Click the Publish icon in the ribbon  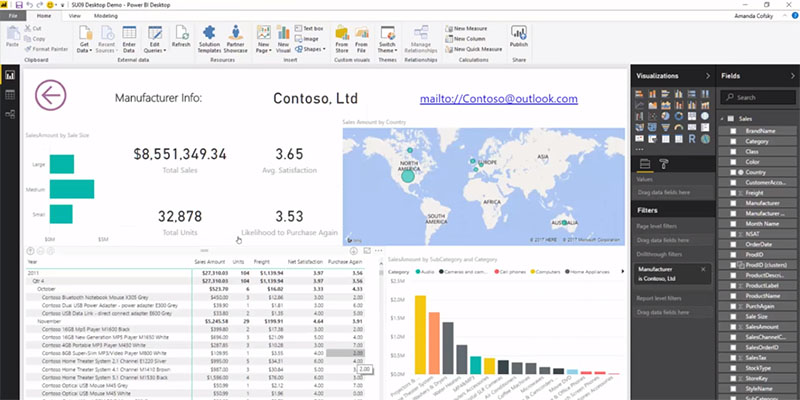(x=518, y=36)
